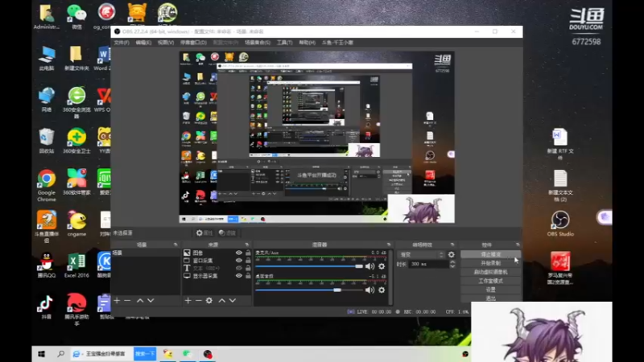Toggle lock on 文本 (GDI+) source

click(x=248, y=268)
